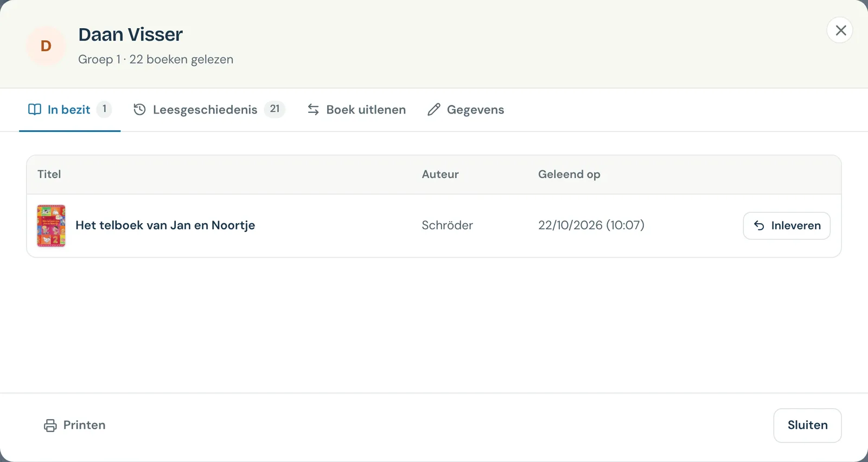Click the 21 count badge on Leesgeschiedenis
Image resolution: width=868 pixels, height=462 pixels.
275,109
